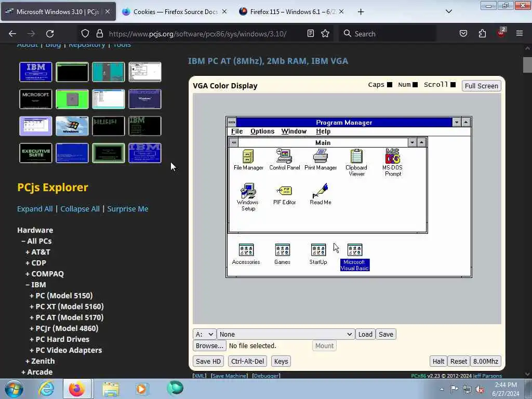Open the Control Panel icon
532x399 pixels.
pyautogui.click(x=284, y=160)
